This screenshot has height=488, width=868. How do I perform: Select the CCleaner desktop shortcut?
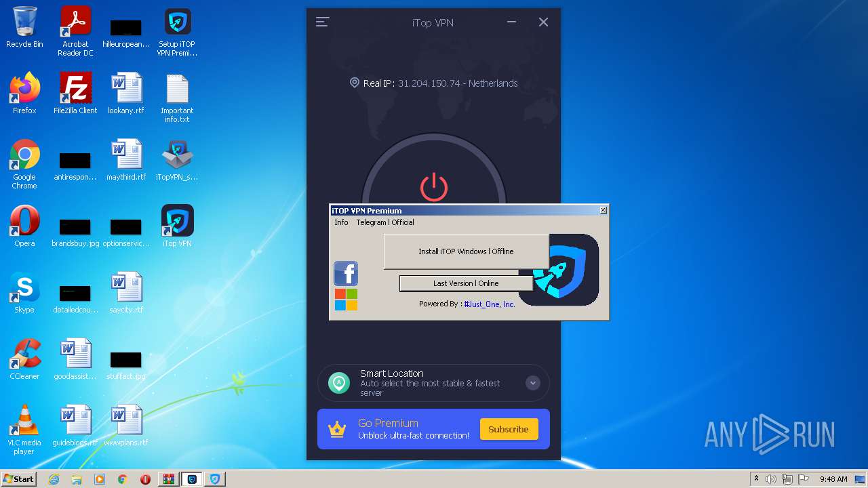pyautogui.click(x=24, y=359)
